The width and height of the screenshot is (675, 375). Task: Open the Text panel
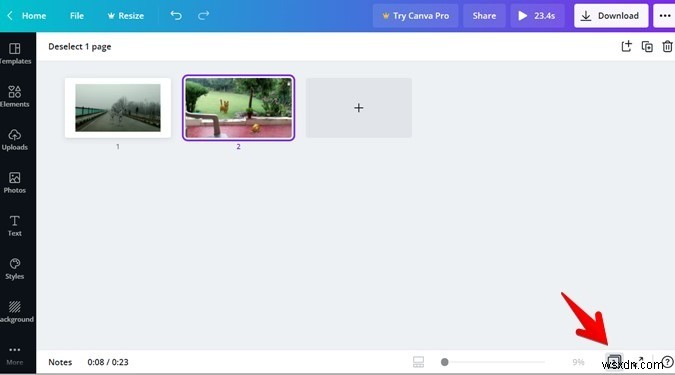click(15, 226)
